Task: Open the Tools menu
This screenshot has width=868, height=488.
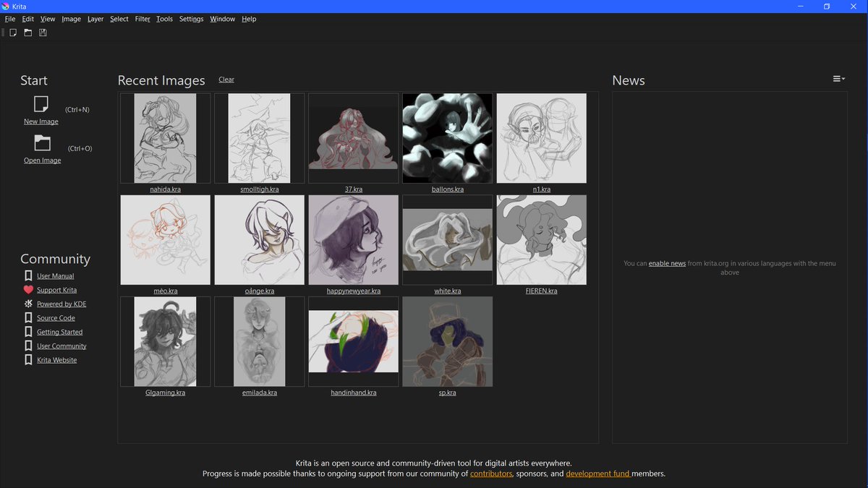Action: pyautogui.click(x=164, y=19)
